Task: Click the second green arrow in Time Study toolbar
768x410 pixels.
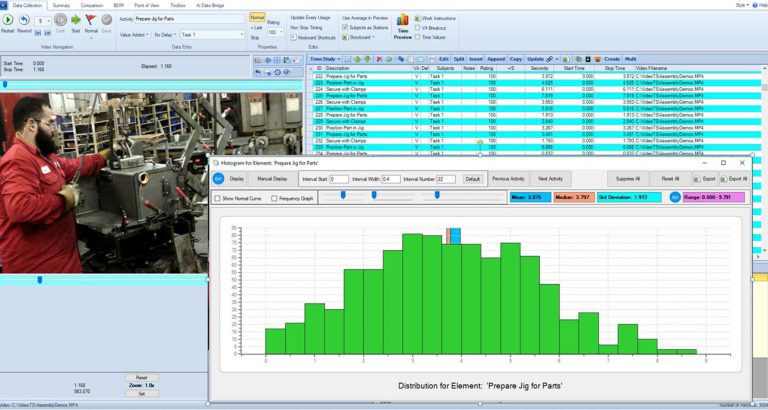Action: point(367,59)
